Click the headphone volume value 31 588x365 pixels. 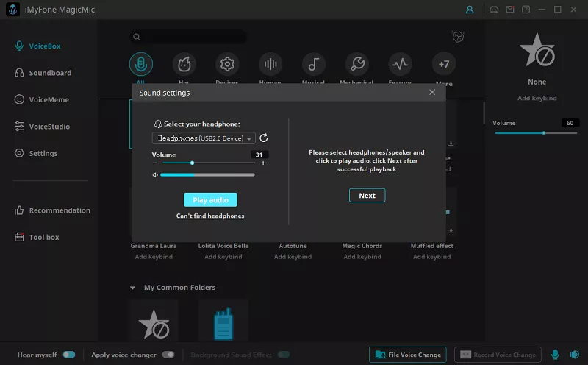[x=259, y=155]
